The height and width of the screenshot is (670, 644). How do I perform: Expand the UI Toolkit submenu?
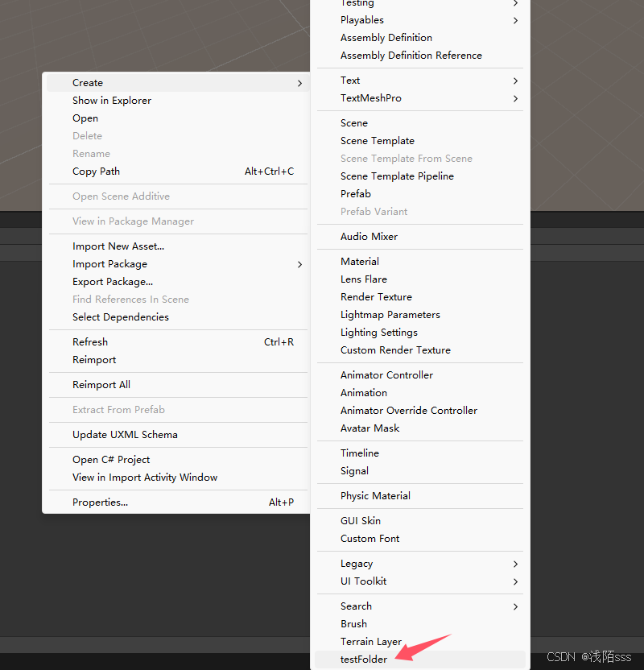point(420,581)
